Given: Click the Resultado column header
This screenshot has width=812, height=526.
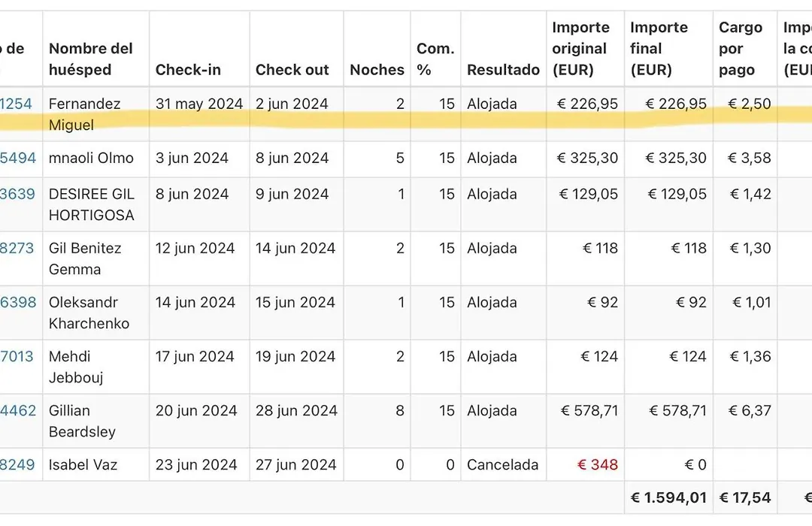Looking at the screenshot, I should tap(503, 70).
